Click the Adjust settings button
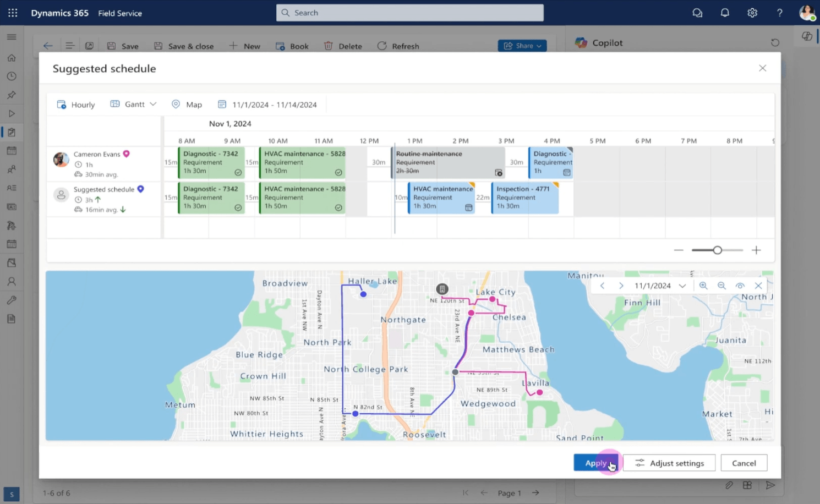820x504 pixels. point(669,463)
